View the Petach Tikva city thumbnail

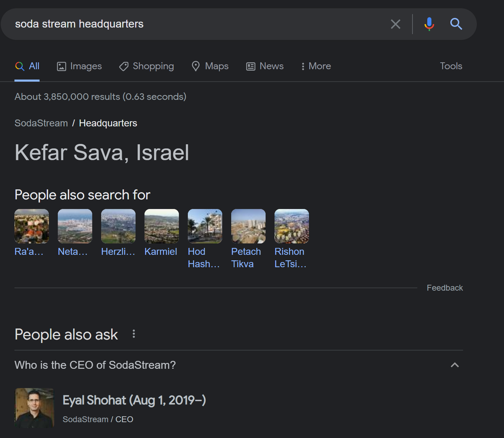[248, 226]
